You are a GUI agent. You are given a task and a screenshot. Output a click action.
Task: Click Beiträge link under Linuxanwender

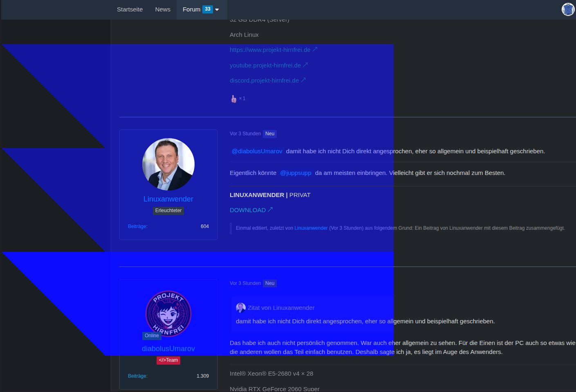click(137, 226)
